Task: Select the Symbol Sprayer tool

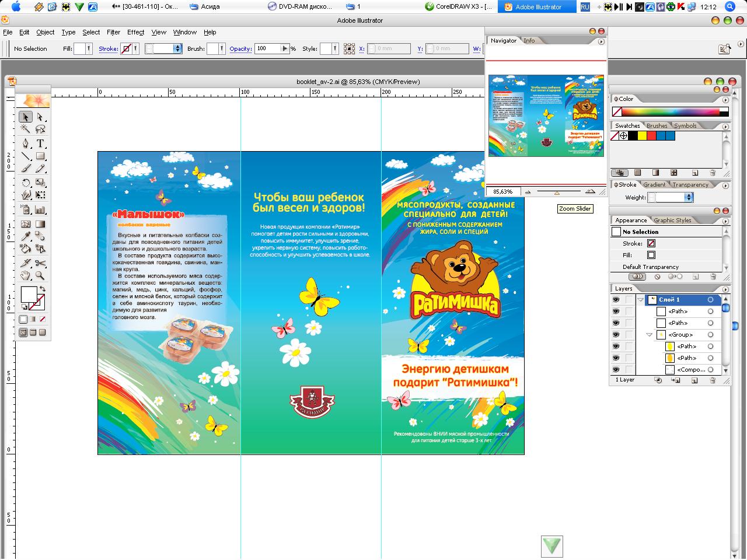Action: [26, 209]
